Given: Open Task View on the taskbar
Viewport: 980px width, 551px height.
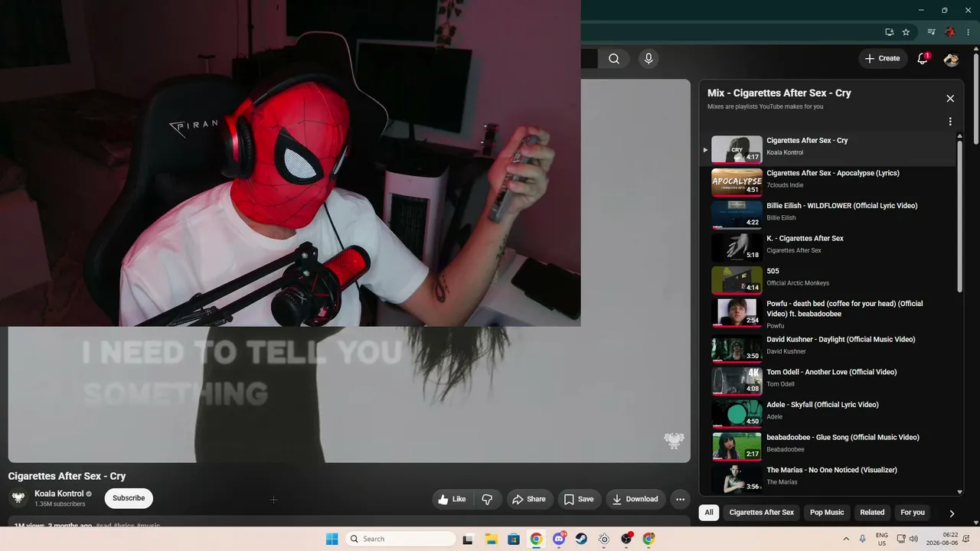Looking at the screenshot, I should (x=468, y=539).
